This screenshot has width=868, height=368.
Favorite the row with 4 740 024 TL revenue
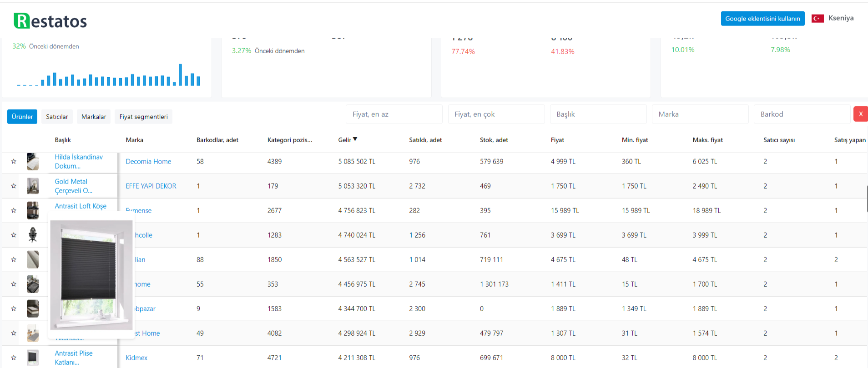click(14, 235)
